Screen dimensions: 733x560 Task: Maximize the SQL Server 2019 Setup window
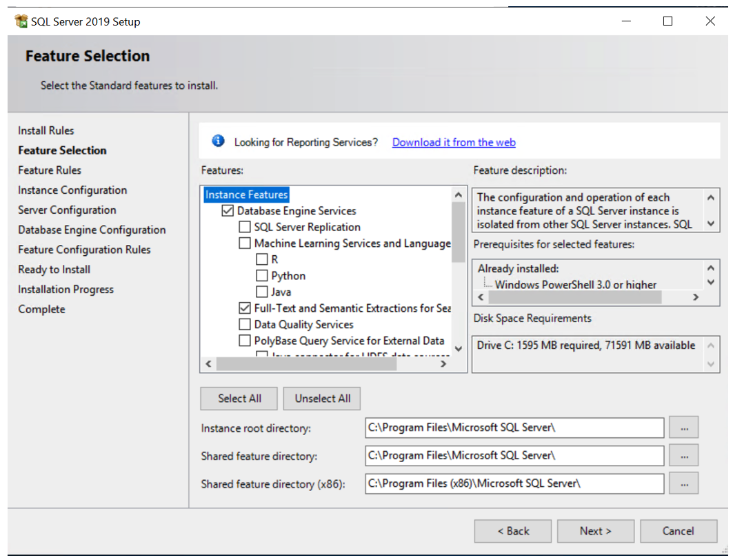(667, 21)
